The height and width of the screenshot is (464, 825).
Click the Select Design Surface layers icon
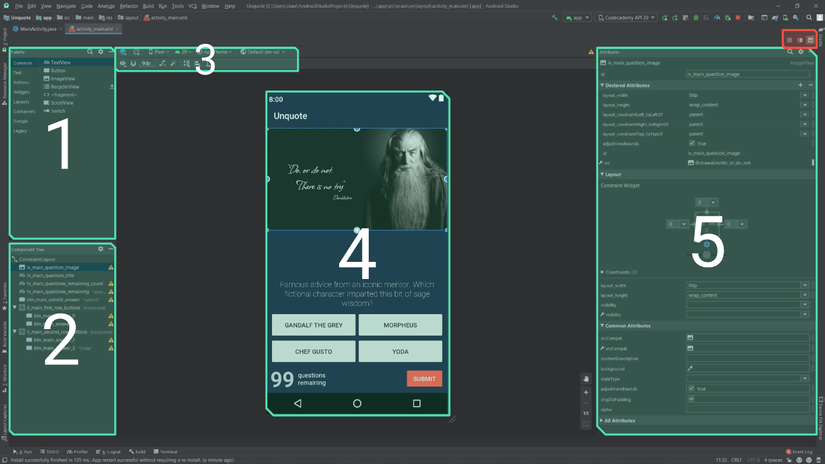click(x=123, y=52)
